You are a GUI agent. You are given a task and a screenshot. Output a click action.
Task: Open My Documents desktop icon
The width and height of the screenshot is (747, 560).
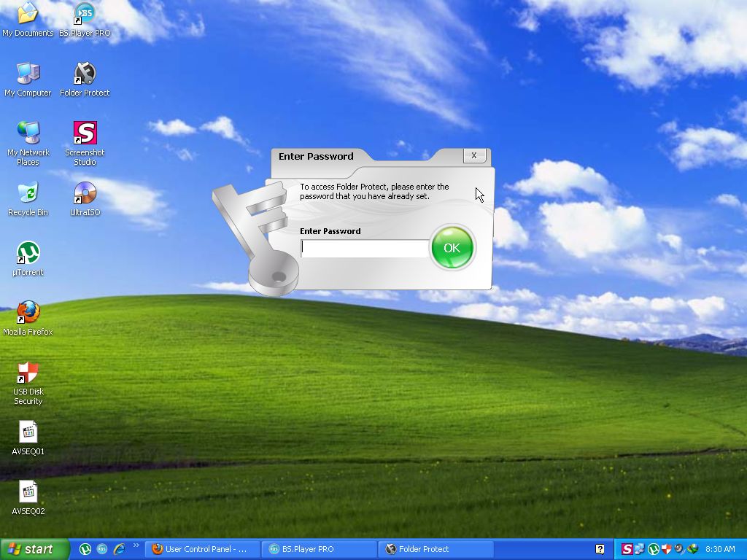(28, 20)
